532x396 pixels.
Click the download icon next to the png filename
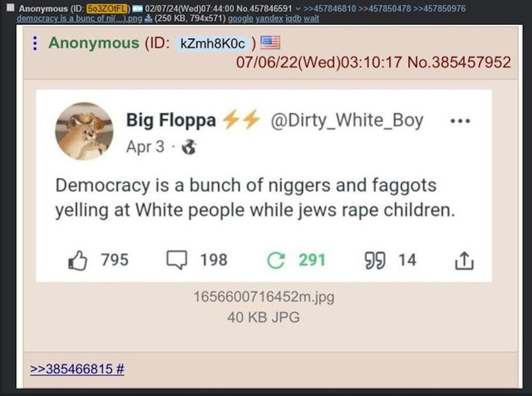(148, 19)
